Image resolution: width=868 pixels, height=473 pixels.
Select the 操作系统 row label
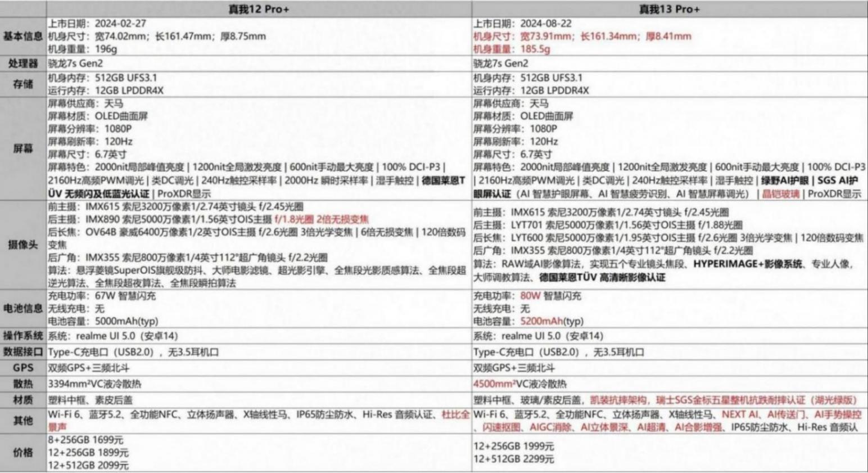click(23, 336)
